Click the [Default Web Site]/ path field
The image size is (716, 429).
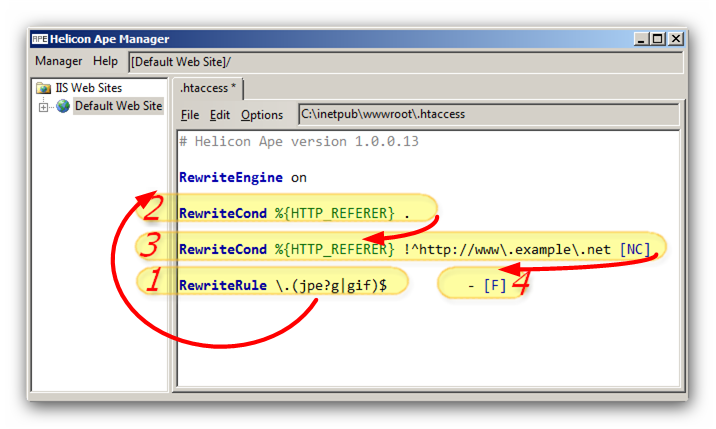pos(405,62)
